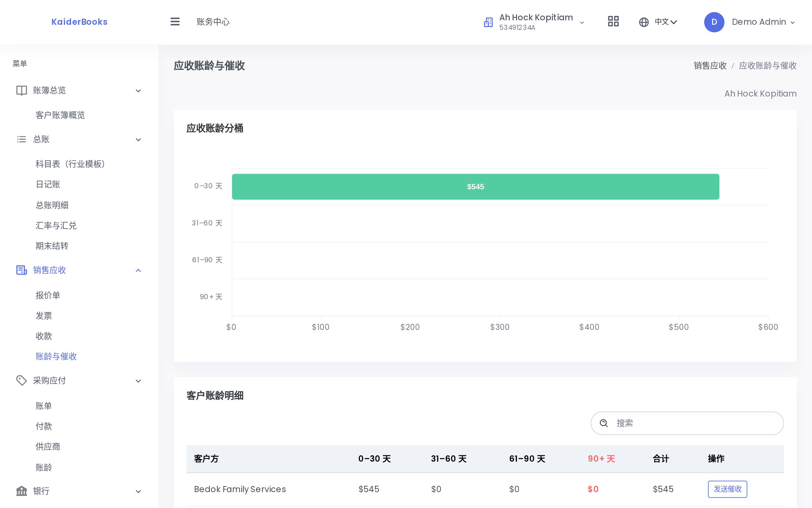Click the green $545 bar in chart
This screenshot has height=508, width=812.
pyautogui.click(x=475, y=187)
